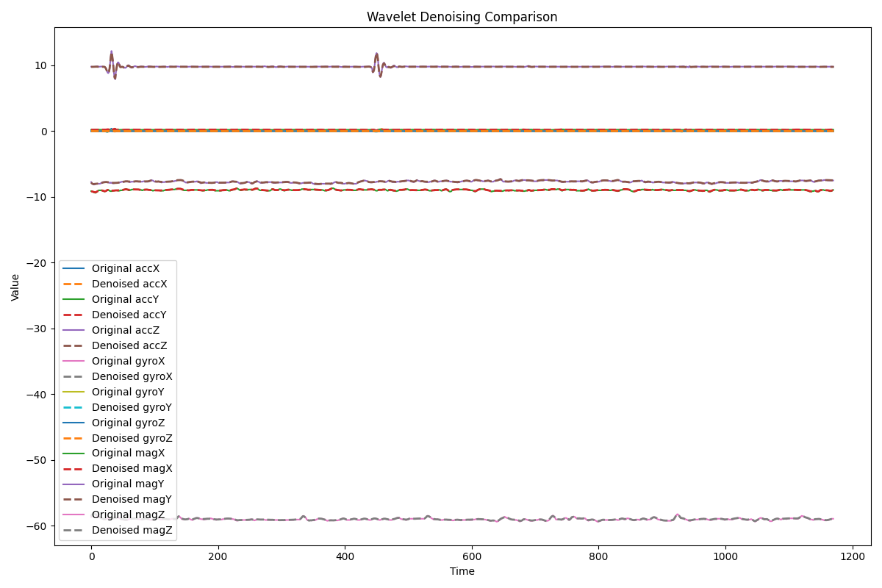882x588 pixels.
Task: Click the 'Value' y-axis label
Action: (x=15, y=287)
